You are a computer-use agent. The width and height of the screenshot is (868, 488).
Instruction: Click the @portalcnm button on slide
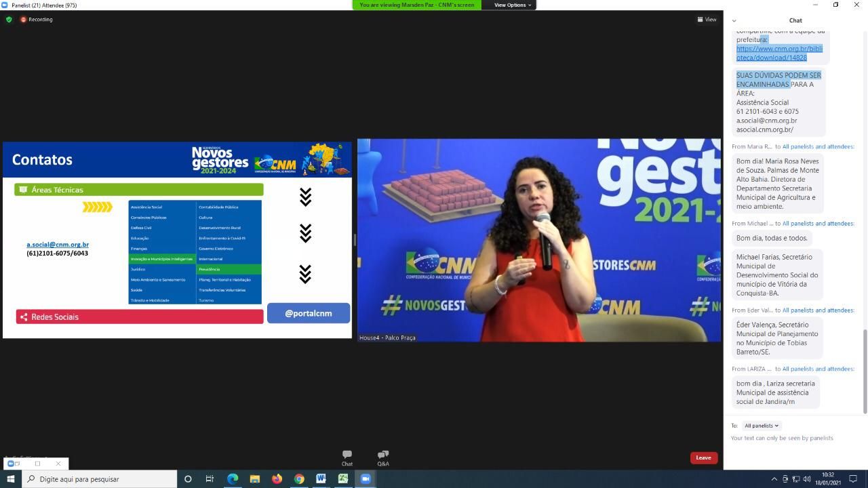(309, 313)
